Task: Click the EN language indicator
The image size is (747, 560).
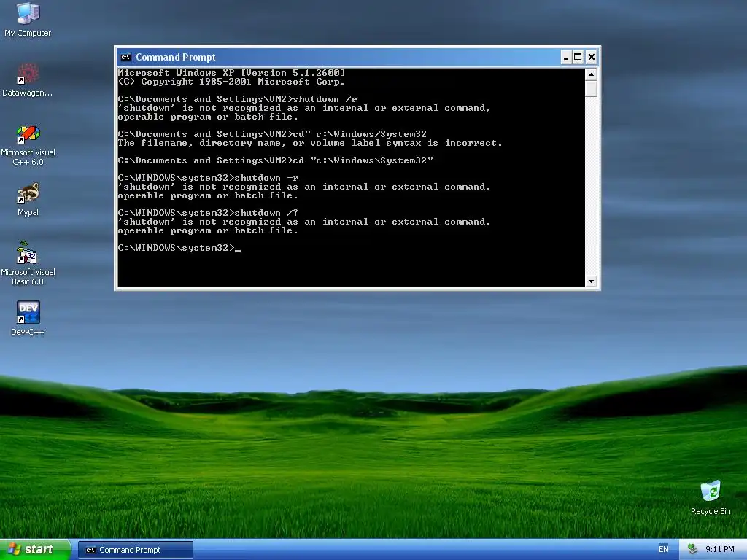Action: click(x=663, y=549)
